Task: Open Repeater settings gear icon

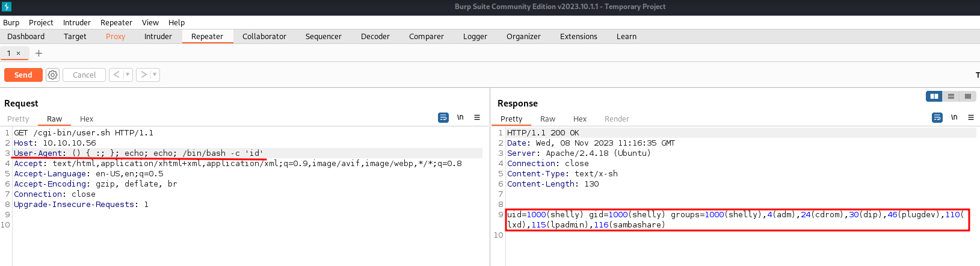Action: coord(53,75)
